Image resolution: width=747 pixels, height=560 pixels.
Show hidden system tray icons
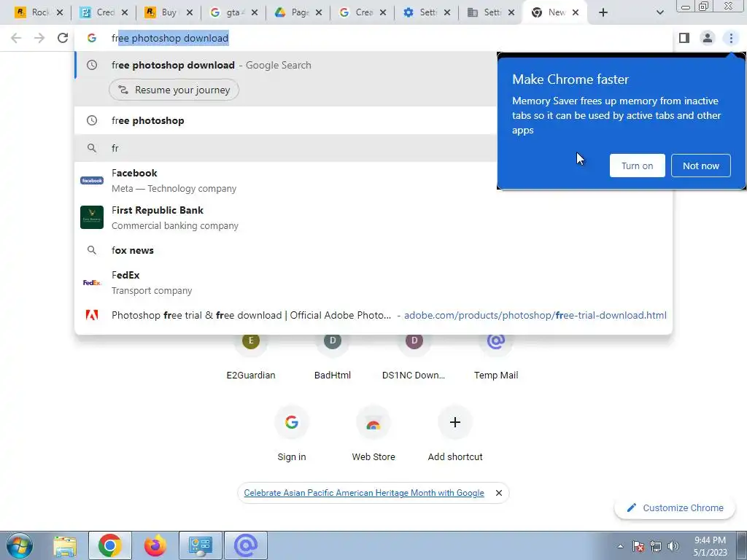click(620, 546)
